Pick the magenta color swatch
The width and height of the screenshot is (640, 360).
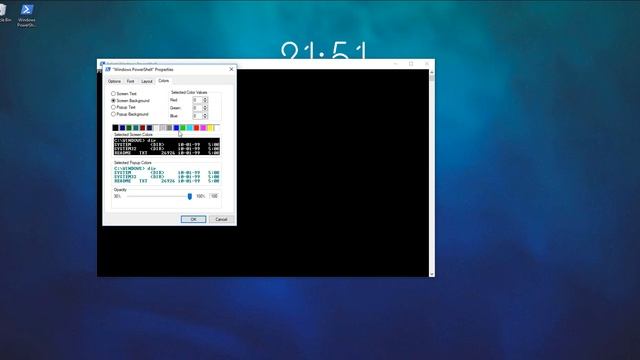tap(203, 128)
